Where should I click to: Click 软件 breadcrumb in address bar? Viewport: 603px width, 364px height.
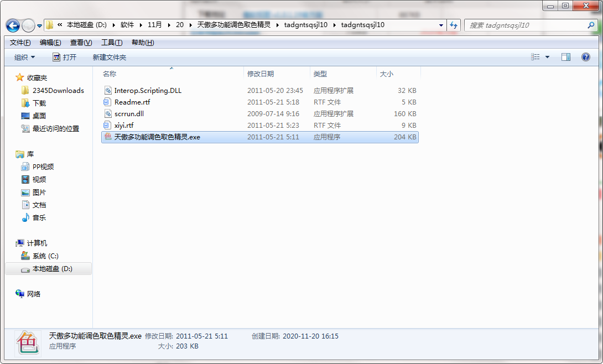click(127, 24)
